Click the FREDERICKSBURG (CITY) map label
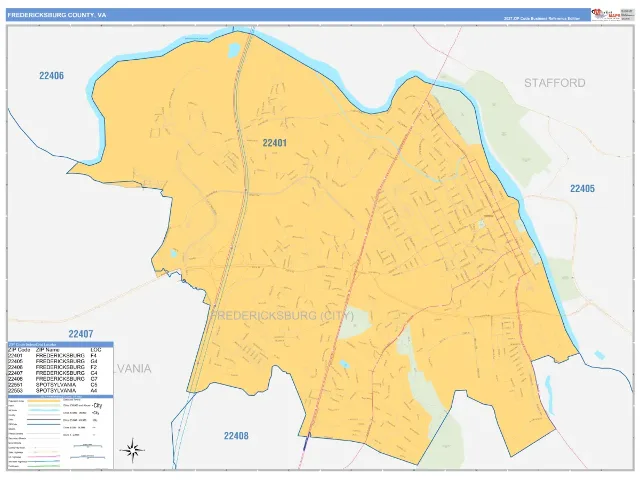 tap(282, 316)
